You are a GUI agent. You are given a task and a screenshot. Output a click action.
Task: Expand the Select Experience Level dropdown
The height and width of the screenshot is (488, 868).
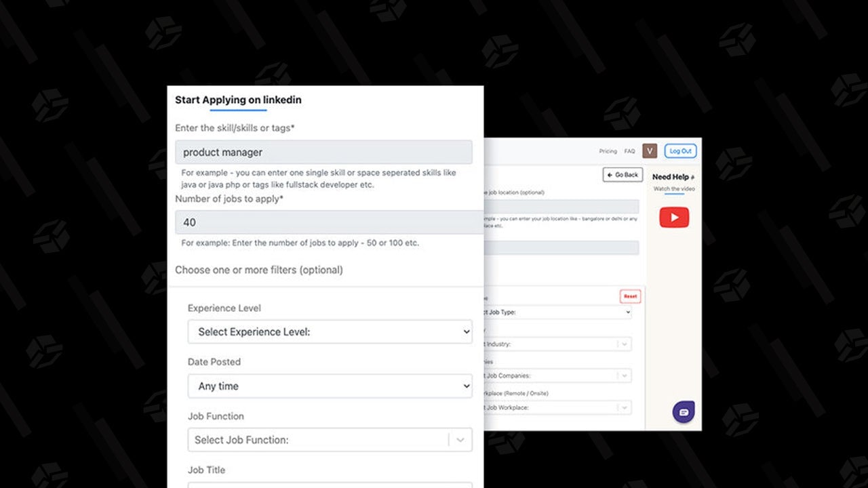[330, 332]
